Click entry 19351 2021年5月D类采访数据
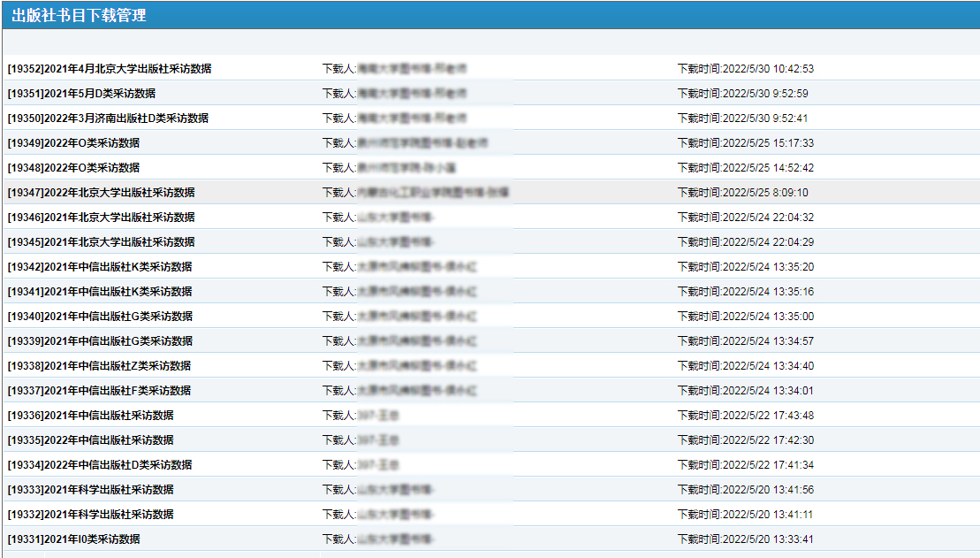980x558 pixels. pyautogui.click(x=81, y=94)
